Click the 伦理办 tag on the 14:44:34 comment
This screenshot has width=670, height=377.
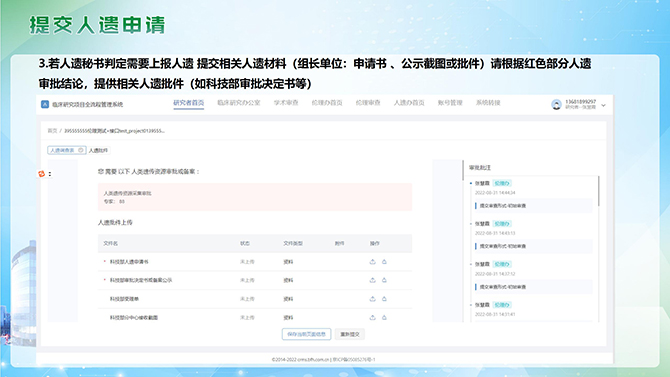pos(502,183)
